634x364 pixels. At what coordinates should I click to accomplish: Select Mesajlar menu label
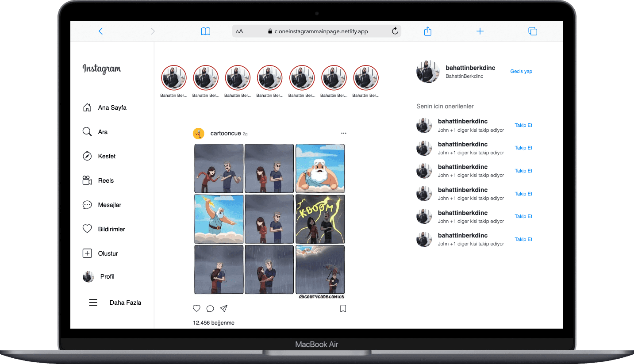coord(110,205)
